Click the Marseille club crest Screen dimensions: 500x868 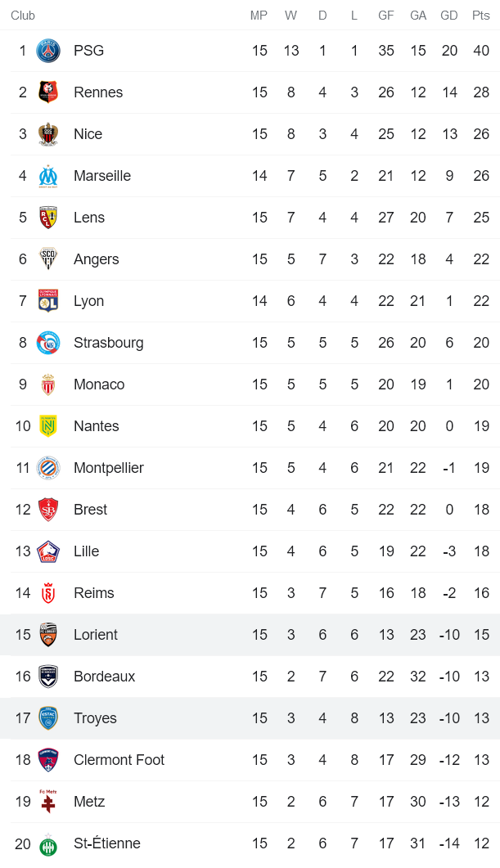(x=48, y=176)
